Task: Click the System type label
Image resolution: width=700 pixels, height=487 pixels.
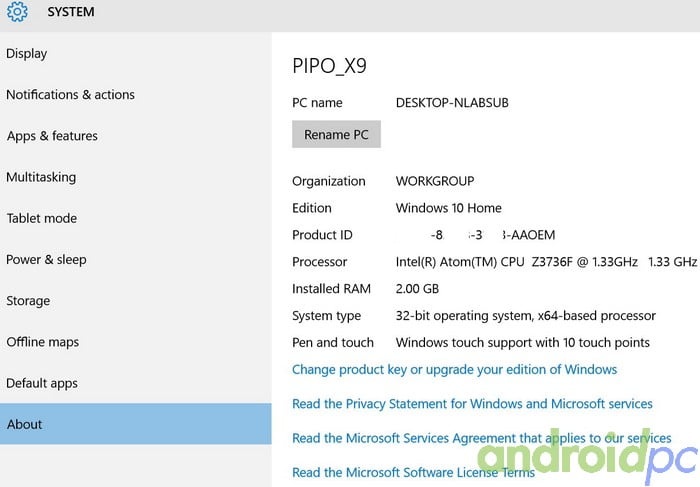Action: (x=326, y=316)
